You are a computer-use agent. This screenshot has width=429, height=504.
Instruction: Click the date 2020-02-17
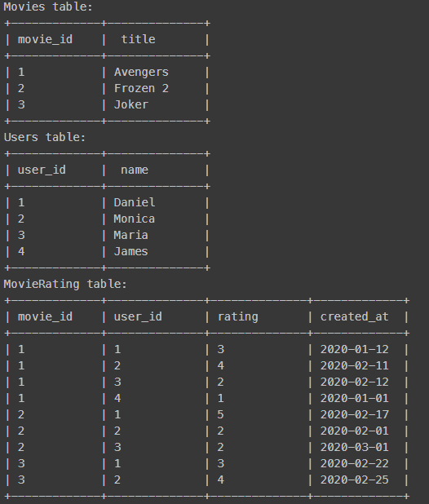355,414
